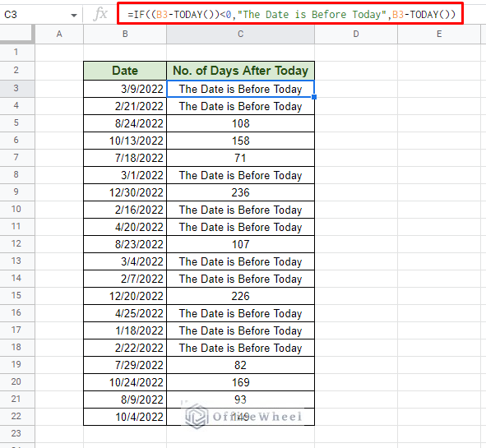486x448 pixels.
Task: Click the select-all corner box
Action: coord(16,34)
